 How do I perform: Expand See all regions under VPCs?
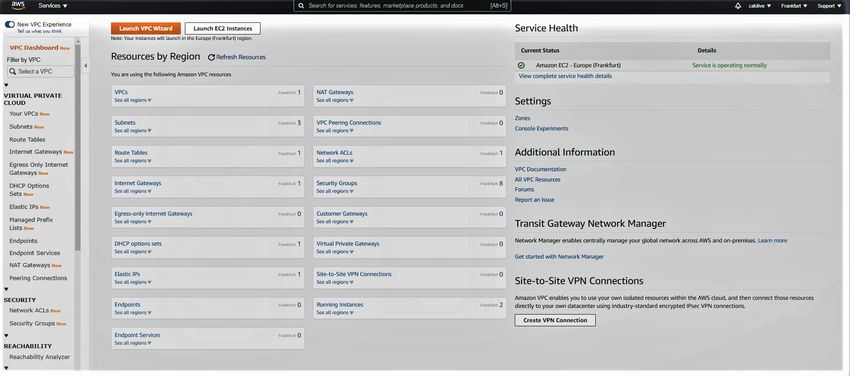(x=133, y=100)
